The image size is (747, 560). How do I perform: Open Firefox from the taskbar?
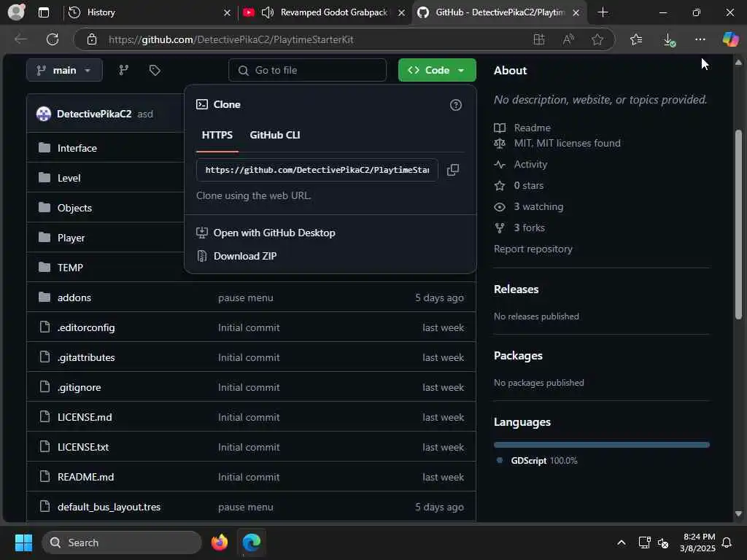click(x=219, y=542)
